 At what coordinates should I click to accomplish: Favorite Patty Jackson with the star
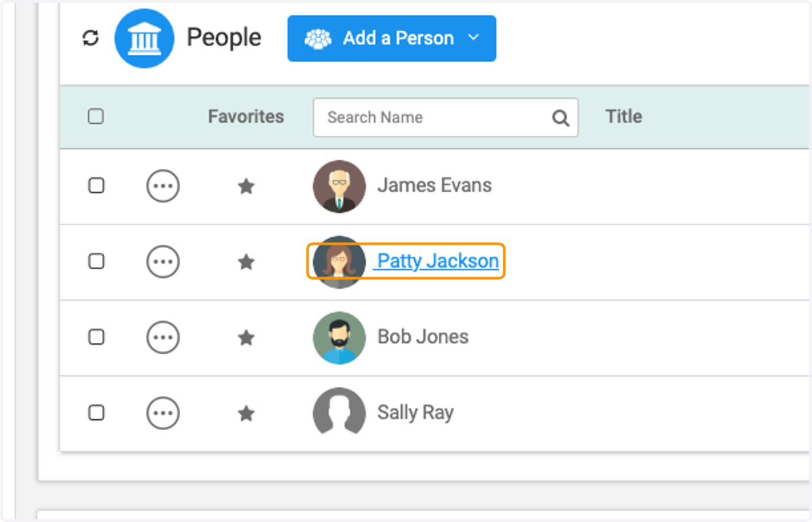[246, 262]
